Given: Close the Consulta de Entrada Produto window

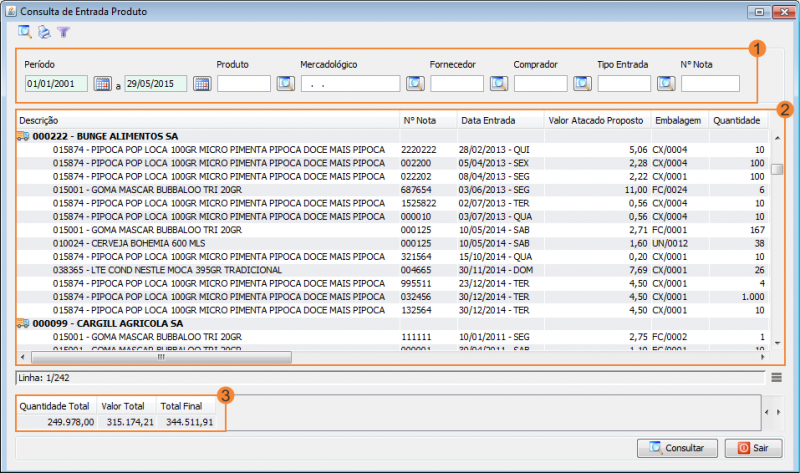Looking at the screenshot, I should click(x=784, y=12).
